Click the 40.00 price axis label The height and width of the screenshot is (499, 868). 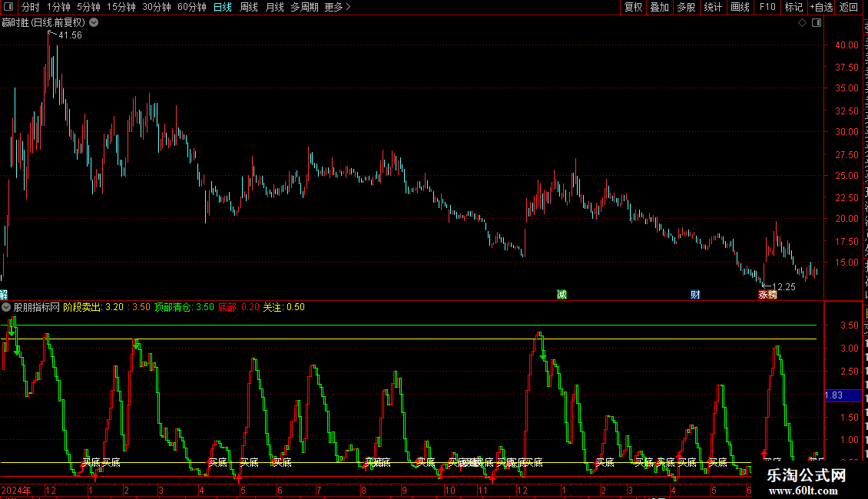tap(847, 45)
